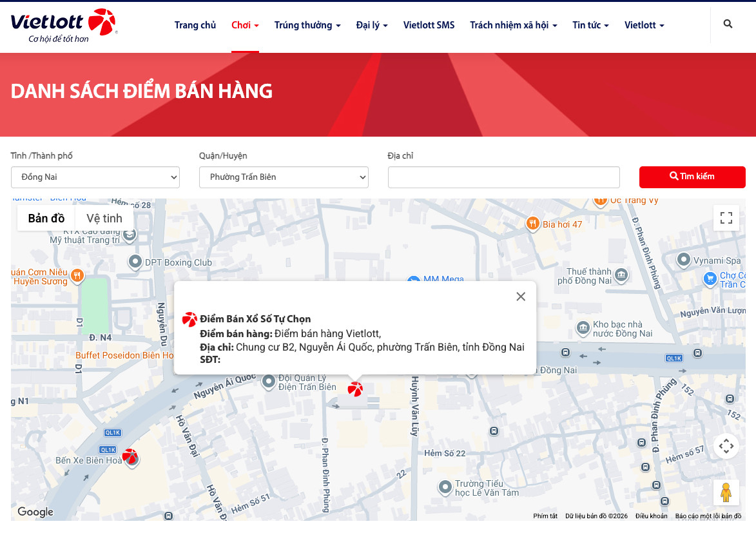The width and height of the screenshot is (756, 535).
Task: Click Vietlott marker near Bến Xe Biên Hoà
Action: tap(130, 456)
